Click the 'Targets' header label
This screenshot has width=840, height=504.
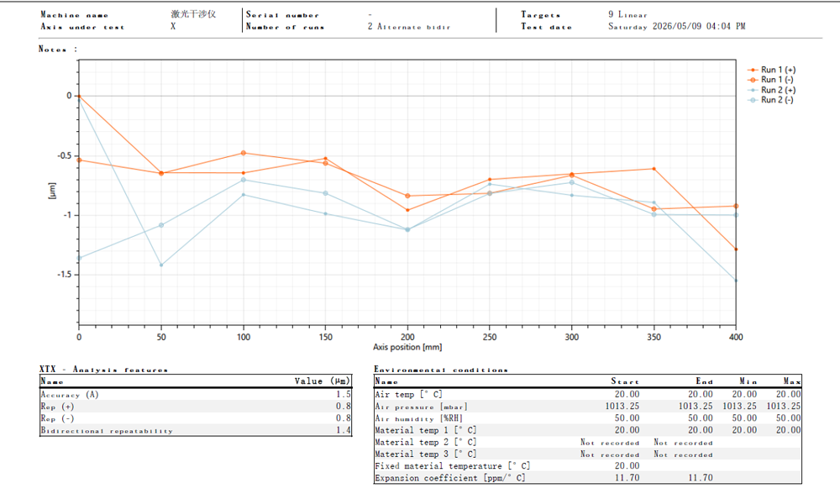pyautogui.click(x=540, y=15)
